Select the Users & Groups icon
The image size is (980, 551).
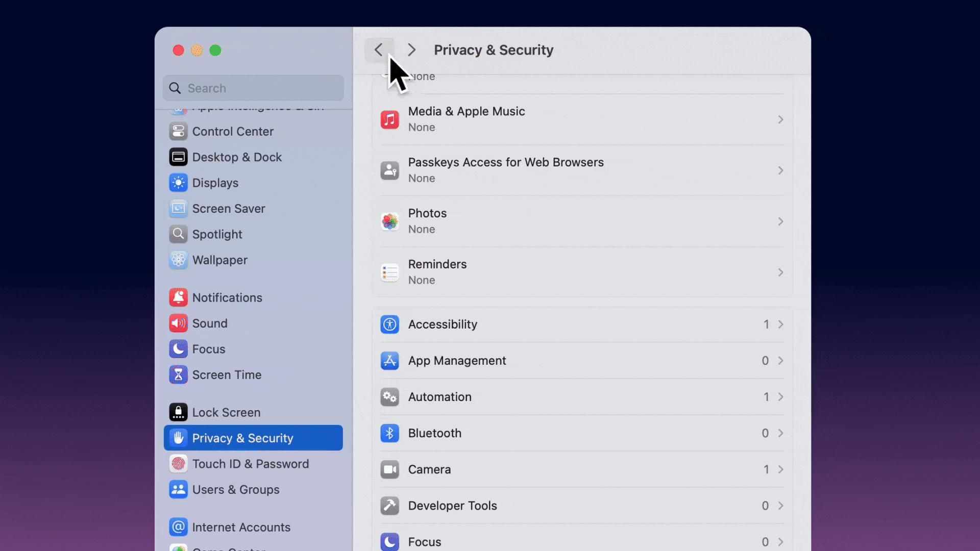click(x=178, y=490)
